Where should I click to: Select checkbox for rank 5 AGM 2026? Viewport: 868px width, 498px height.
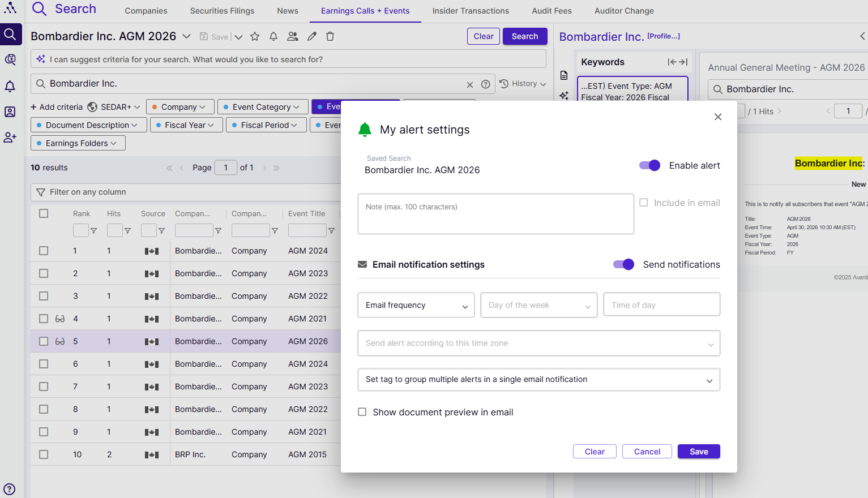44,341
